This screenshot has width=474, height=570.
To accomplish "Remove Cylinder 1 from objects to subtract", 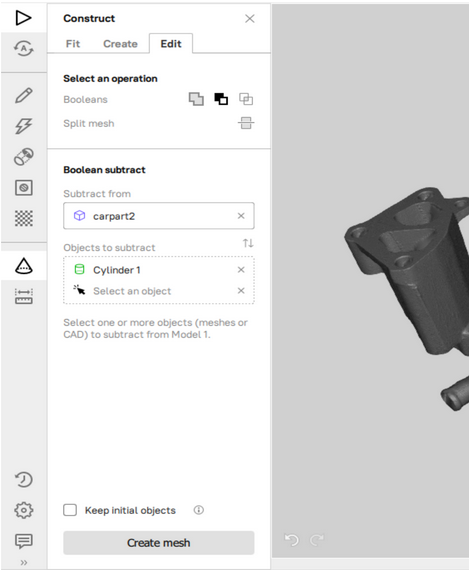I will pyautogui.click(x=241, y=270).
